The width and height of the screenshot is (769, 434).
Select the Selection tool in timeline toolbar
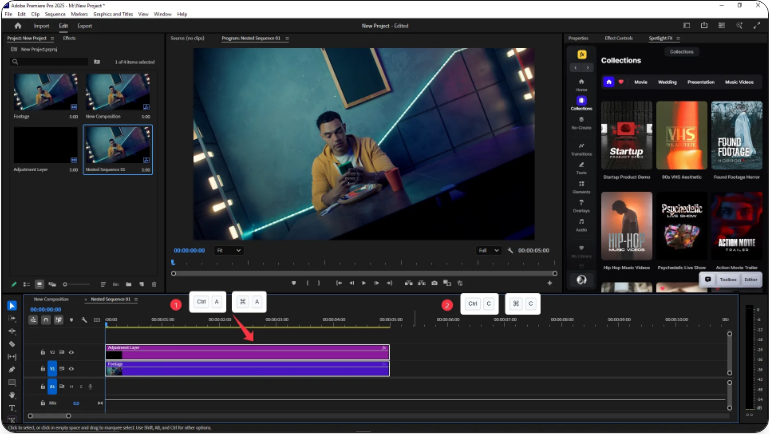12,306
